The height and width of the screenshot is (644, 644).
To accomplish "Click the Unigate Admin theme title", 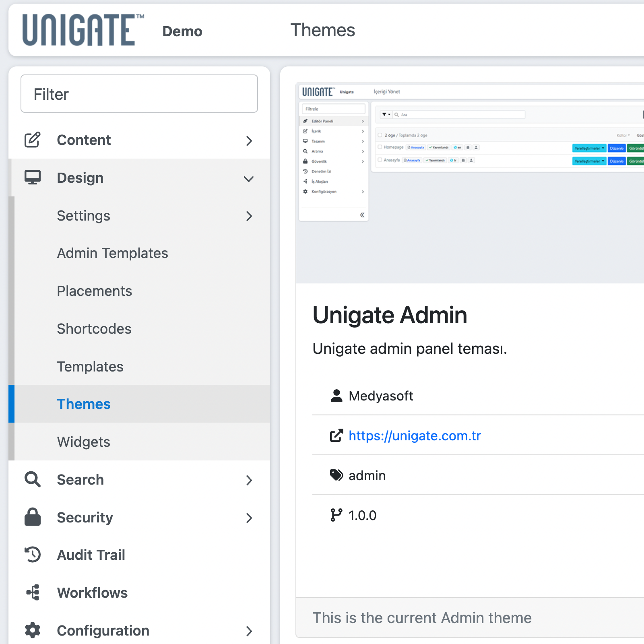I will click(x=390, y=315).
